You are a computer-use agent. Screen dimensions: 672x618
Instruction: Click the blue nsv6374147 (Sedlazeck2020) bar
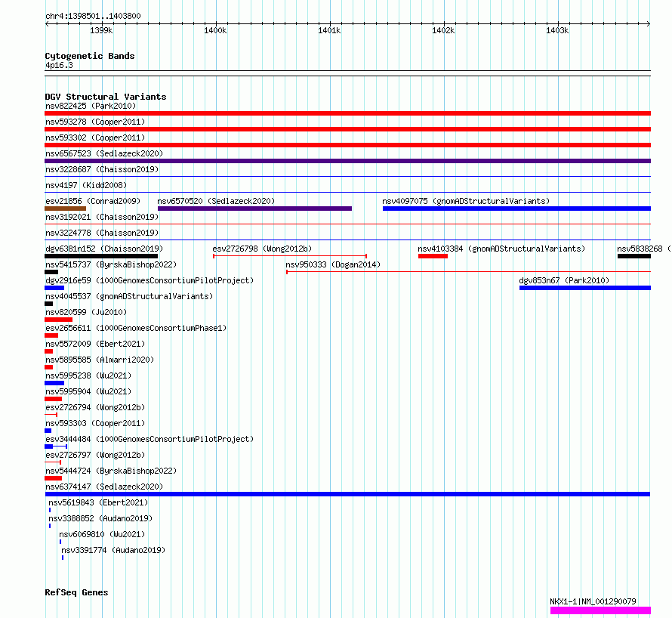tap(347, 494)
